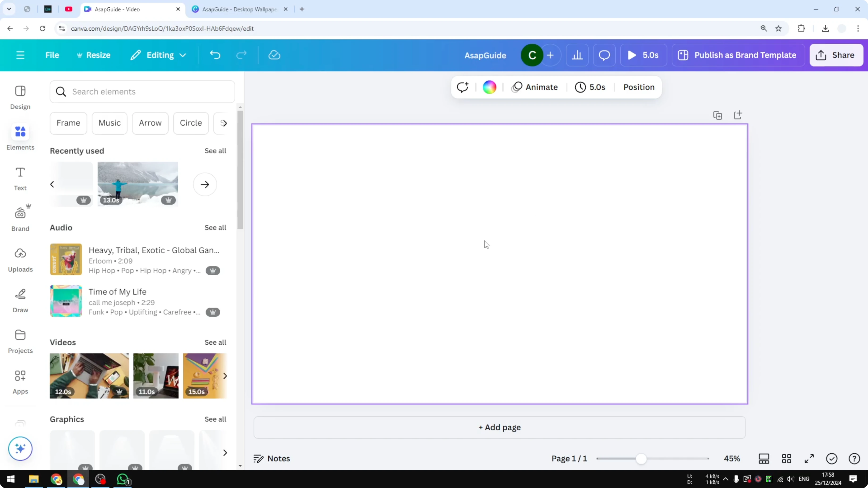868x488 pixels.
Task: Show more recently used items via right arrow
Action: coord(204,184)
